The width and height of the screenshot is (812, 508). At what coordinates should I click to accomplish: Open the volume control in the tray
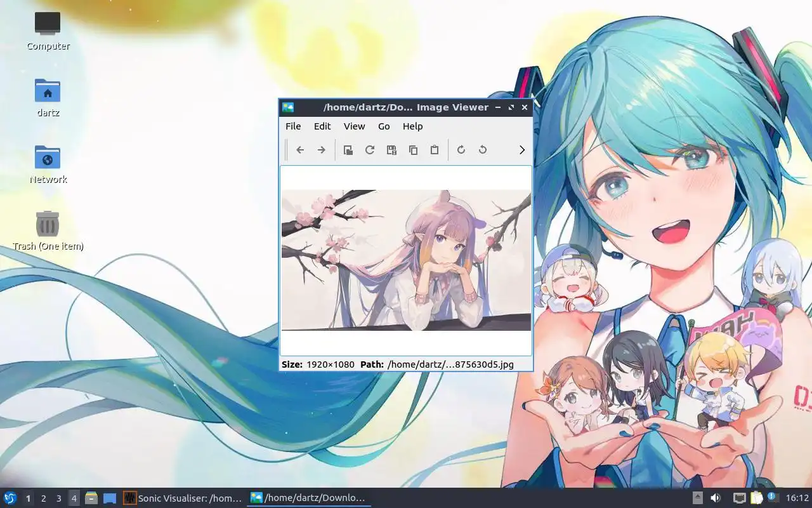point(716,498)
